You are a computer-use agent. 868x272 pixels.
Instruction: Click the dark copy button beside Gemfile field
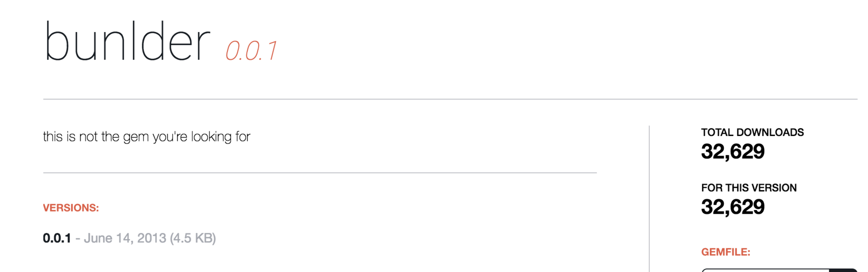843,270
